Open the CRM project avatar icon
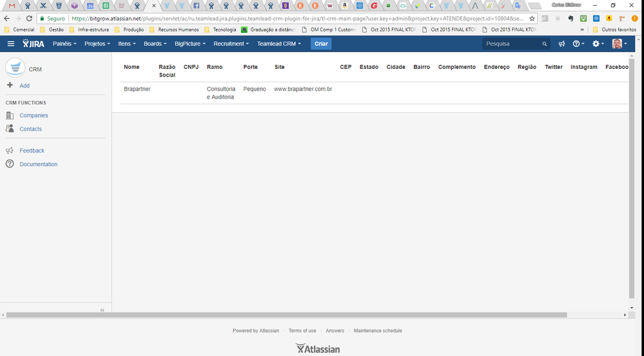The image size is (644, 356). pos(15,68)
